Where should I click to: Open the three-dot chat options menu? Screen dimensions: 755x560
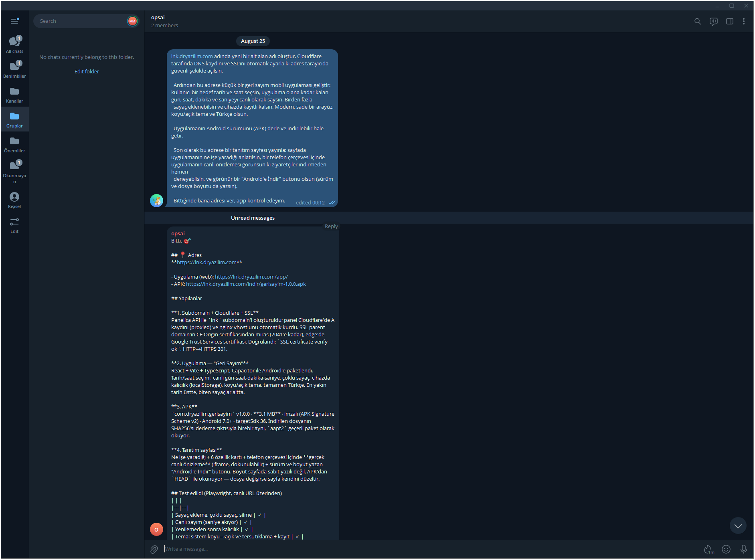744,21
